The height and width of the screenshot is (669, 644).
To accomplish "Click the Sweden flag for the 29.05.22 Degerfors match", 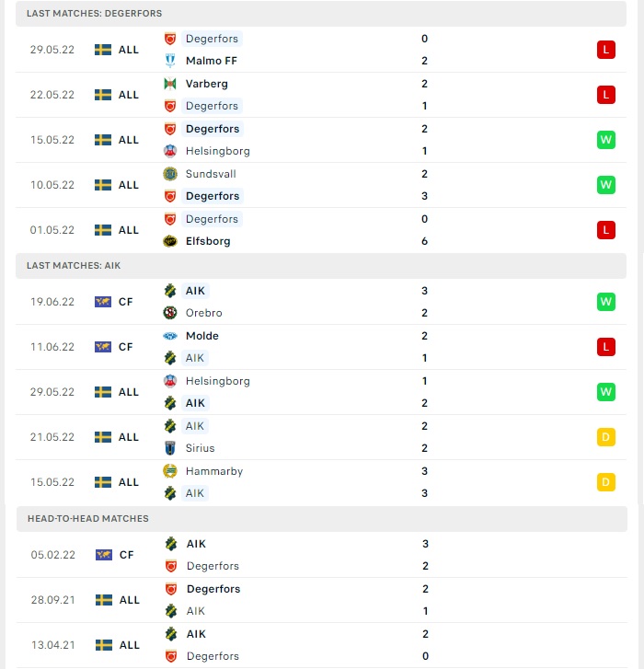I will pyautogui.click(x=103, y=50).
